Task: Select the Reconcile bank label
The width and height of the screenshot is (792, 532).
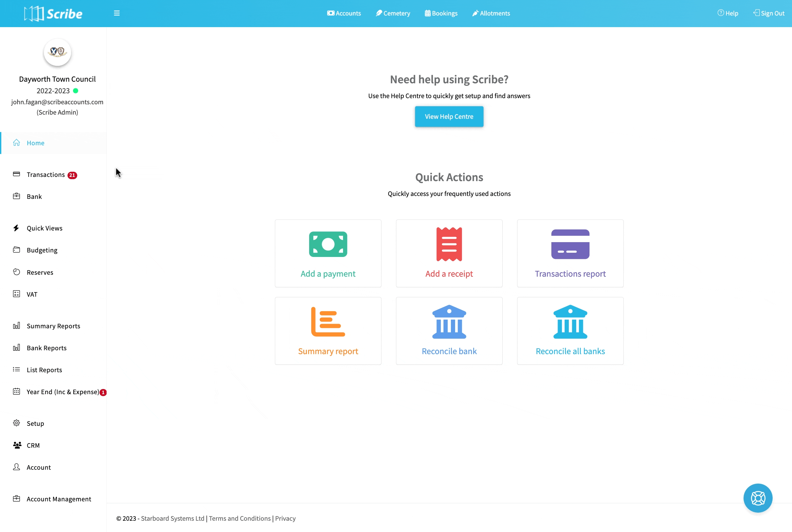Action: click(449, 351)
